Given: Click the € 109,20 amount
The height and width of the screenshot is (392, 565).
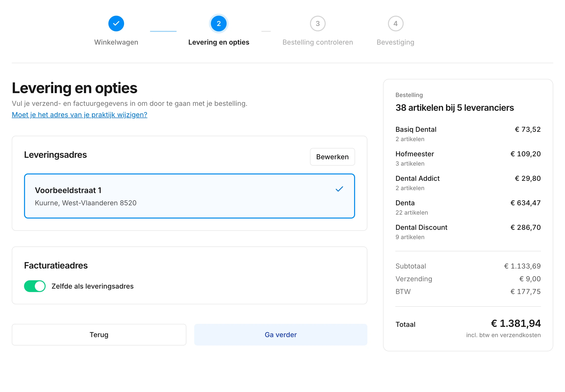Looking at the screenshot, I should point(526,154).
